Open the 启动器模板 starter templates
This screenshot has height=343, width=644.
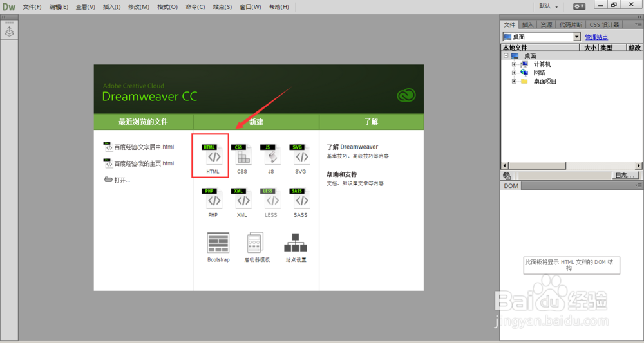click(257, 247)
